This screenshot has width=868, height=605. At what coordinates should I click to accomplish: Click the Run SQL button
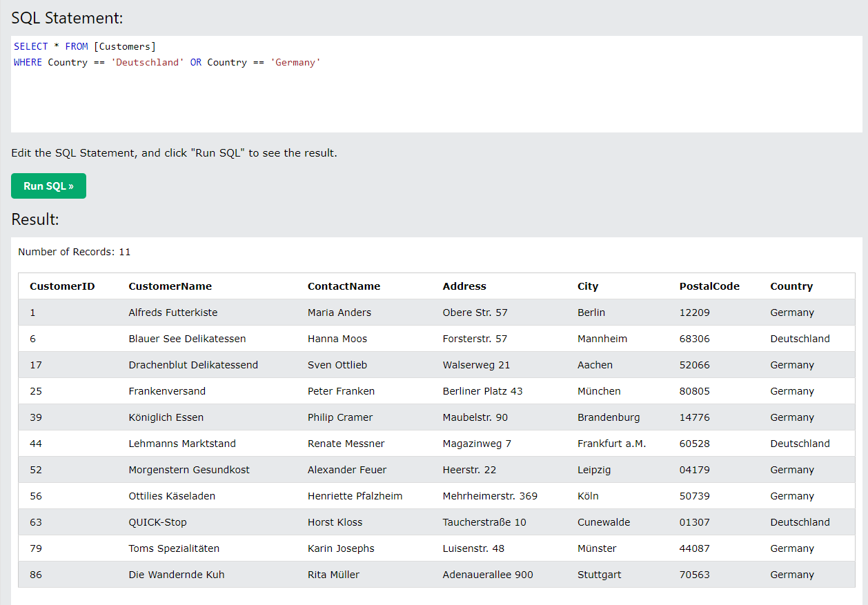click(48, 186)
